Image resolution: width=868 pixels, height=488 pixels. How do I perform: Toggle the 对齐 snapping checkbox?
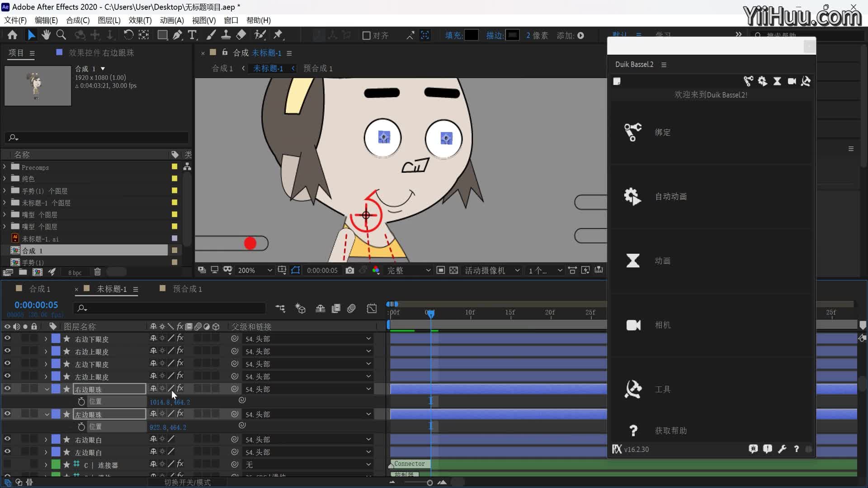pos(367,36)
